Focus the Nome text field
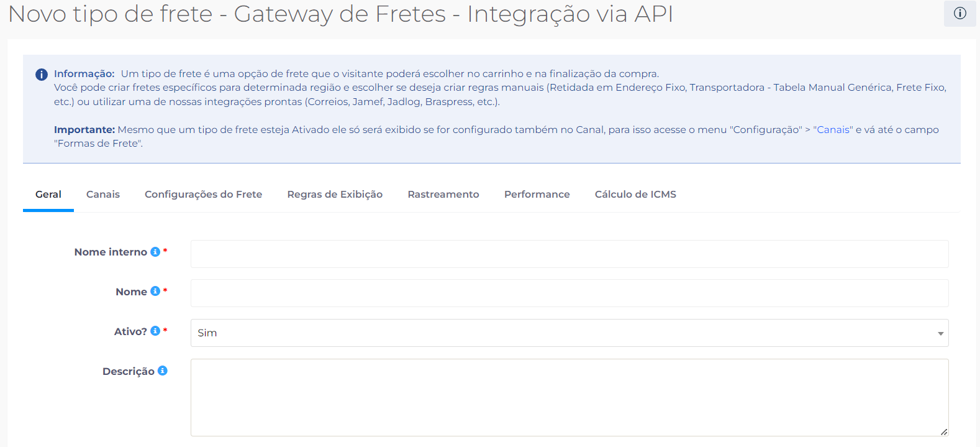The height and width of the screenshot is (447, 980). point(569,293)
